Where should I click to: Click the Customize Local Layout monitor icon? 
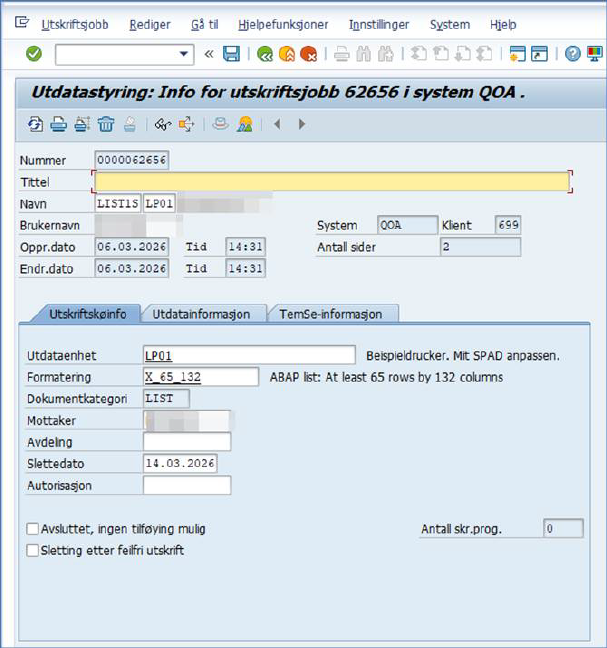click(595, 54)
